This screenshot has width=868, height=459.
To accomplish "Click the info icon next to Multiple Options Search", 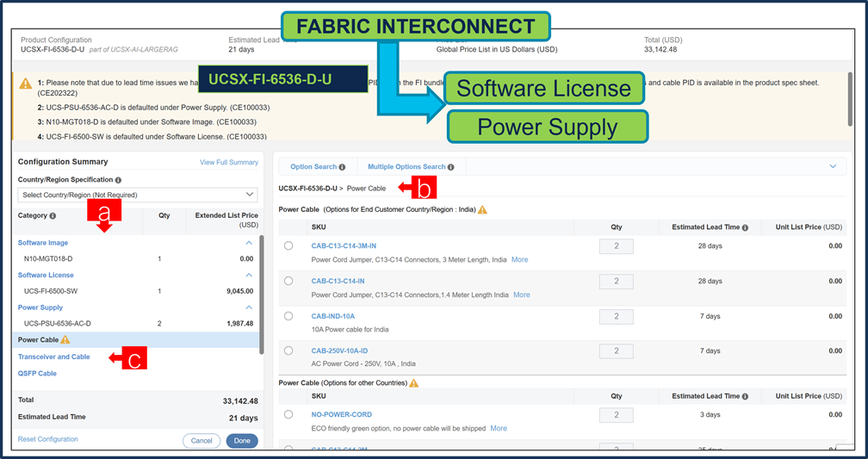I will click(x=451, y=167).
